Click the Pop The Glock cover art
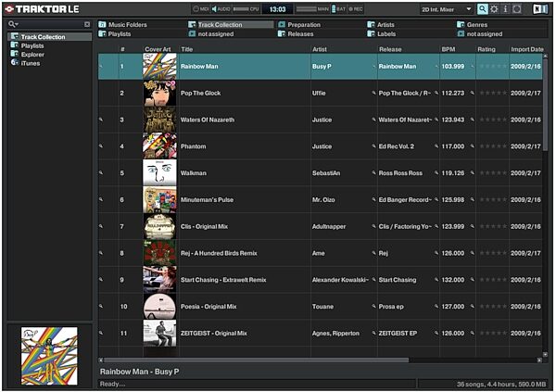 click(159, 93)
